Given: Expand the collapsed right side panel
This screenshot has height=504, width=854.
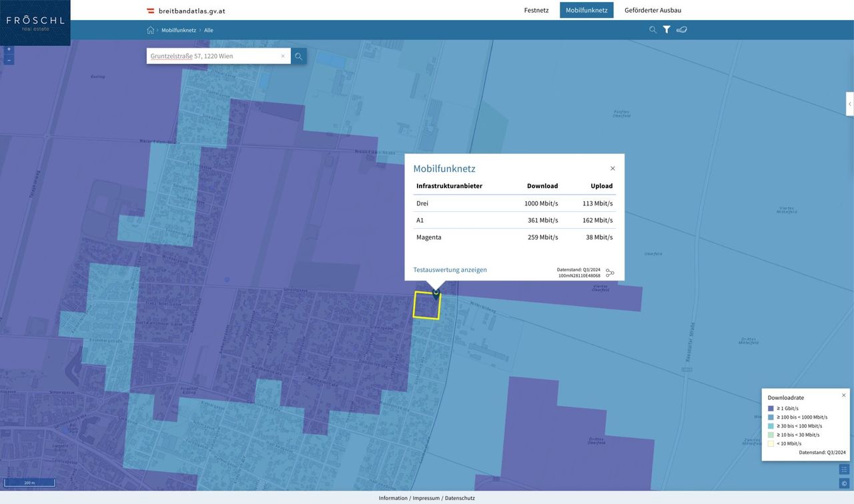Looking at the screenshot, I should point(849,104).
